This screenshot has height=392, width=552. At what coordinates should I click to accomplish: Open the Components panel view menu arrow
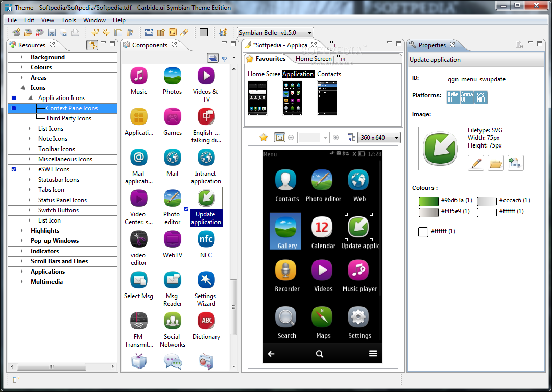[234, 58]
